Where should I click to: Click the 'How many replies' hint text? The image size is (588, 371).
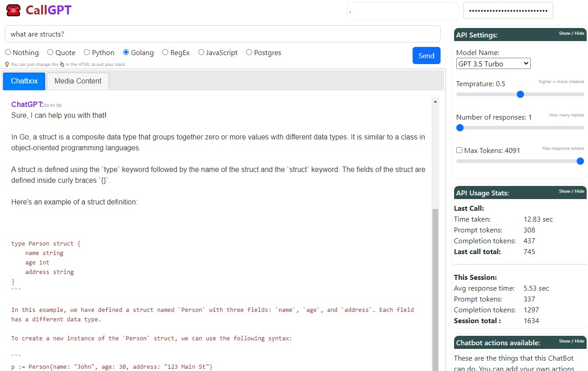[x=566, y=115]
